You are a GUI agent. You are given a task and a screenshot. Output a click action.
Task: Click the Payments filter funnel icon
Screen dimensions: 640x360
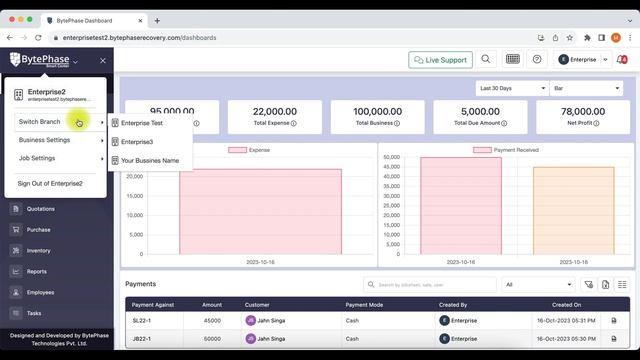(x=589, y=284)
